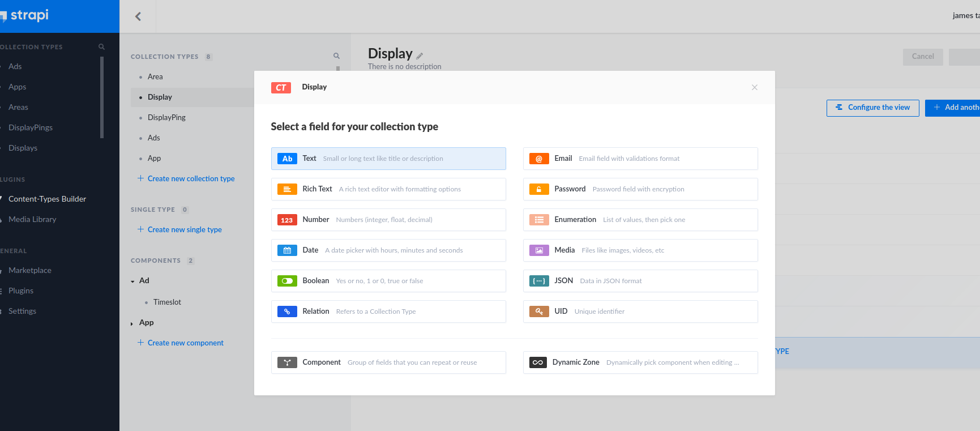Click the UID key icon
This screenshot has height=431, width=980.
[x=539, y=311]
